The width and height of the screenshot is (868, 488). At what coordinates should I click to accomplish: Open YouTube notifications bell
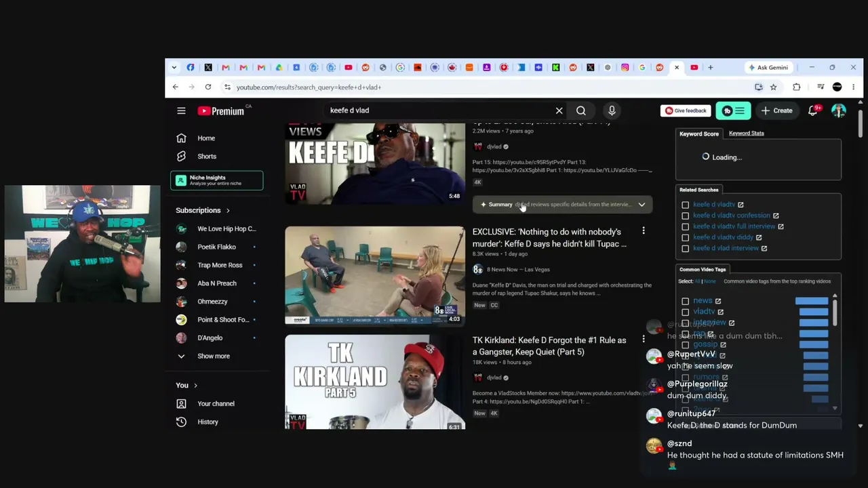click(x=813, y=110)
